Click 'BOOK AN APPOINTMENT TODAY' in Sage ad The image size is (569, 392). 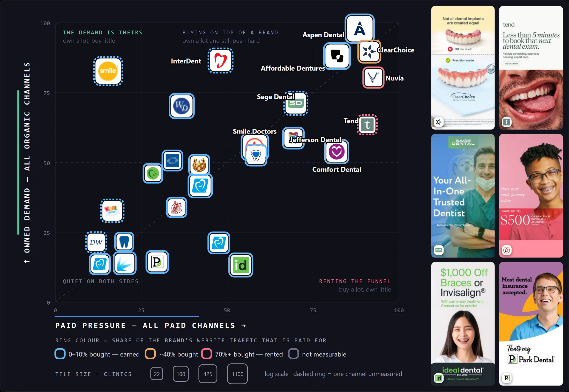click(453, 225)
